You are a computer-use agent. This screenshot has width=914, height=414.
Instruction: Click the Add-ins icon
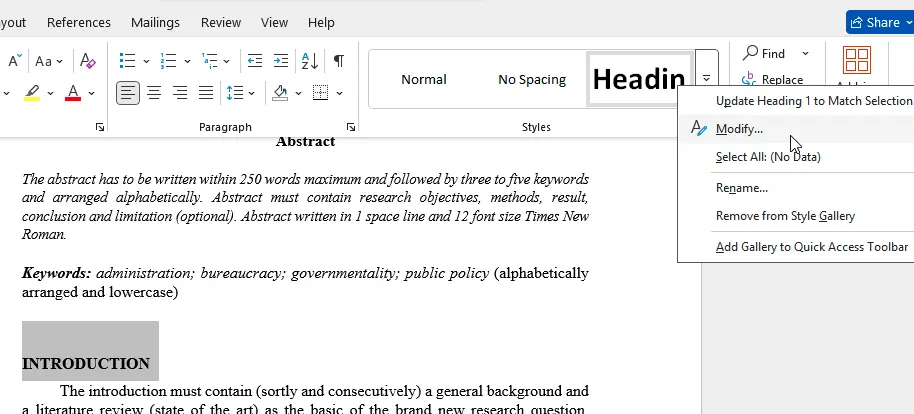point(857,61)
